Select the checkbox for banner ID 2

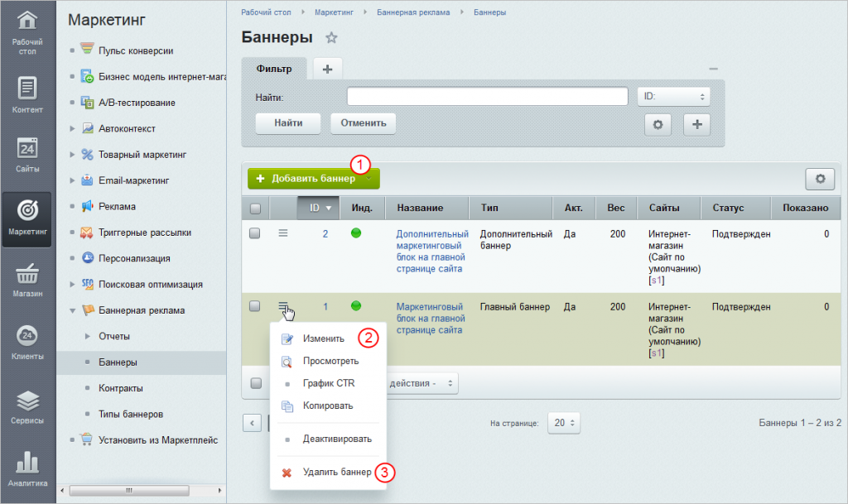tap(256, 234)
